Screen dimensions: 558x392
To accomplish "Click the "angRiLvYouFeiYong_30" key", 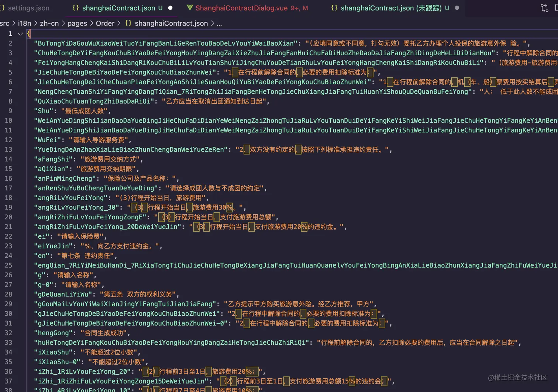I will point(77,207).
